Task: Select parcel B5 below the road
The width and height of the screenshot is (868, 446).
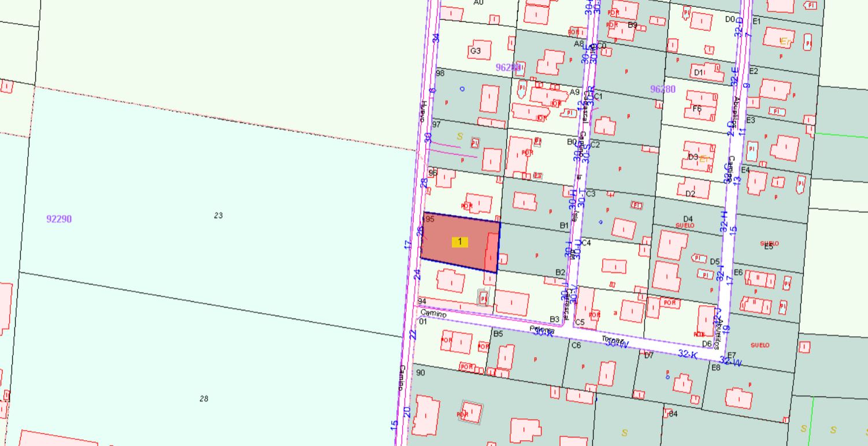Action: [x=498, y=333]
